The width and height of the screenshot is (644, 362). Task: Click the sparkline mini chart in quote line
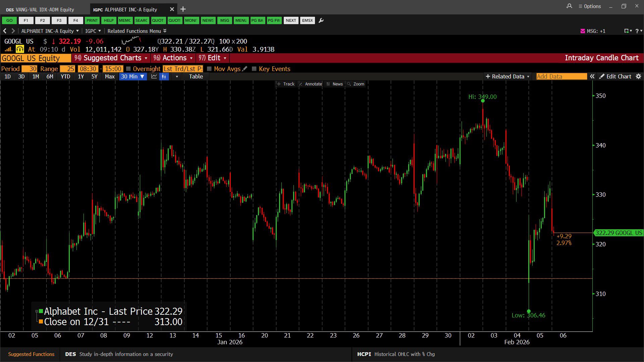[x=131, y=41]
